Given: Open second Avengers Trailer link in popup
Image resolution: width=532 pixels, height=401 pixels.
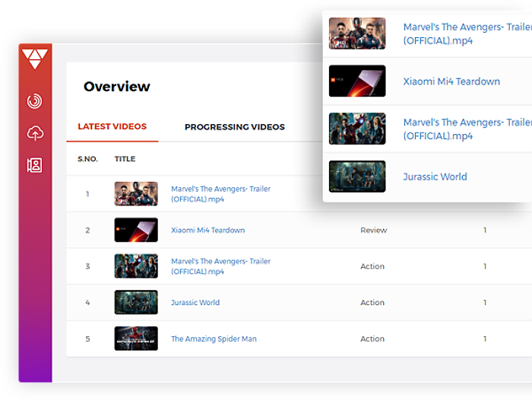Looking at the screenshot, I should tap(467, 129).
